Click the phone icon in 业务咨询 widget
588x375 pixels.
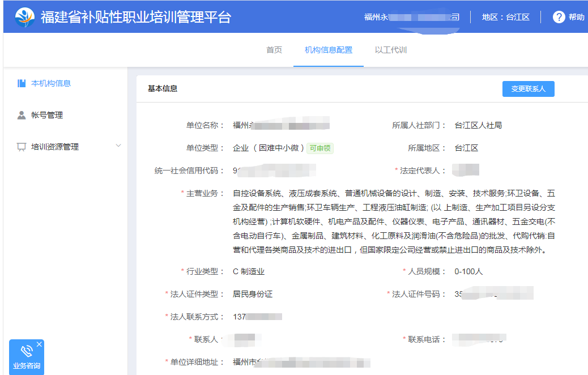[26, 351]
